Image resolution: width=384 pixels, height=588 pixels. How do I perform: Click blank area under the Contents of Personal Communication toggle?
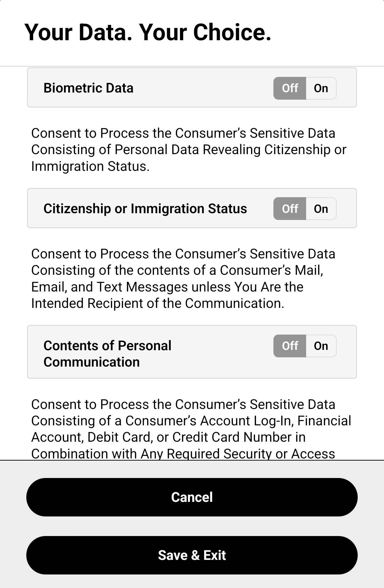click(x=305, y=368)
